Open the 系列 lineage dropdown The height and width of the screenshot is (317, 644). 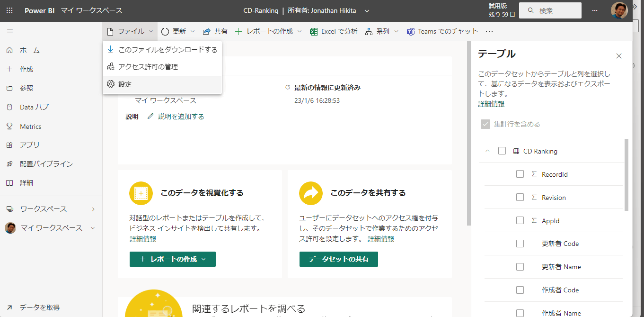[382, 31]
